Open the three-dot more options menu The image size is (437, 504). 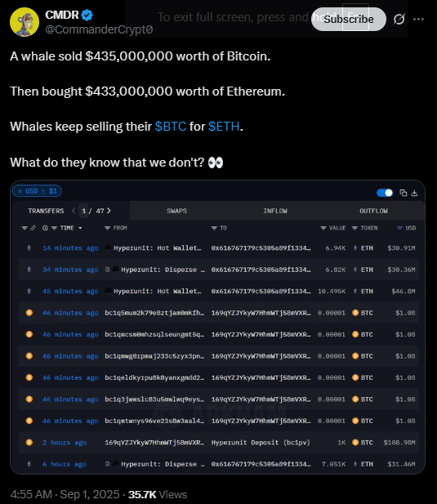418,20
